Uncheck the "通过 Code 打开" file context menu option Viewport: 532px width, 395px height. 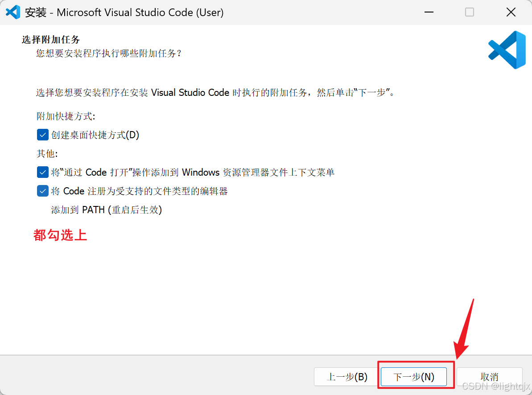coord(42,172)
